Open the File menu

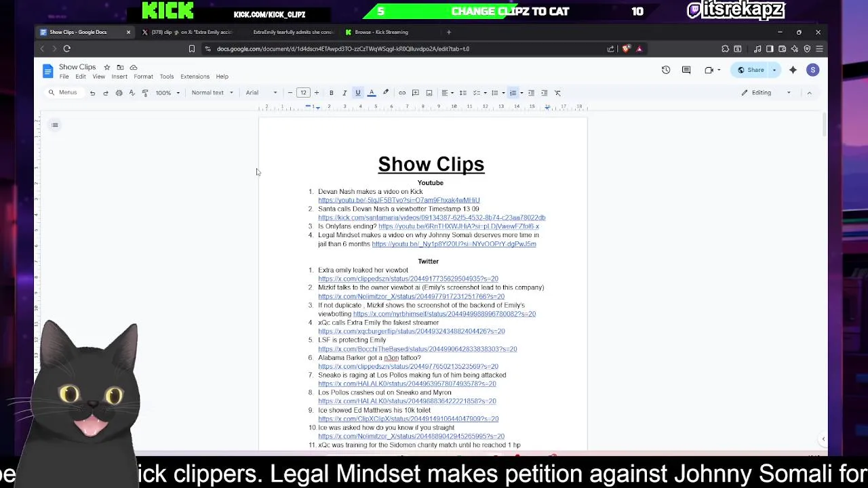coord(64,77)
